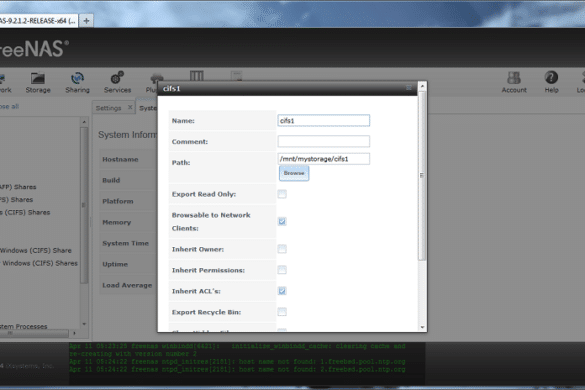Uncheck Browsable to Network Clients
Viewport: 585px width, 390px height.
click(x=282, y=222)
